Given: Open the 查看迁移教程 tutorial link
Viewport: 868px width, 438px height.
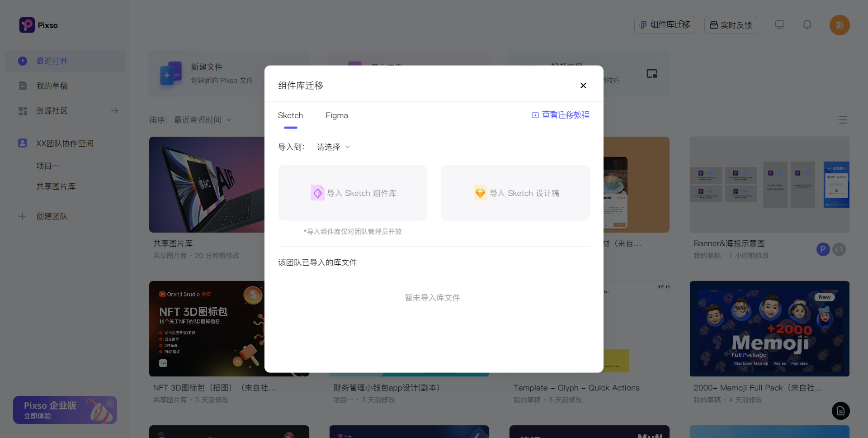Looking at the screenshot, I should 565,115.
